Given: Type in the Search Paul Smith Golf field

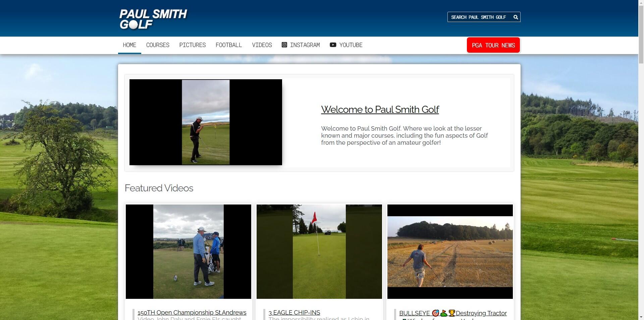Looking at the screenshot, I should coord(479,17).
